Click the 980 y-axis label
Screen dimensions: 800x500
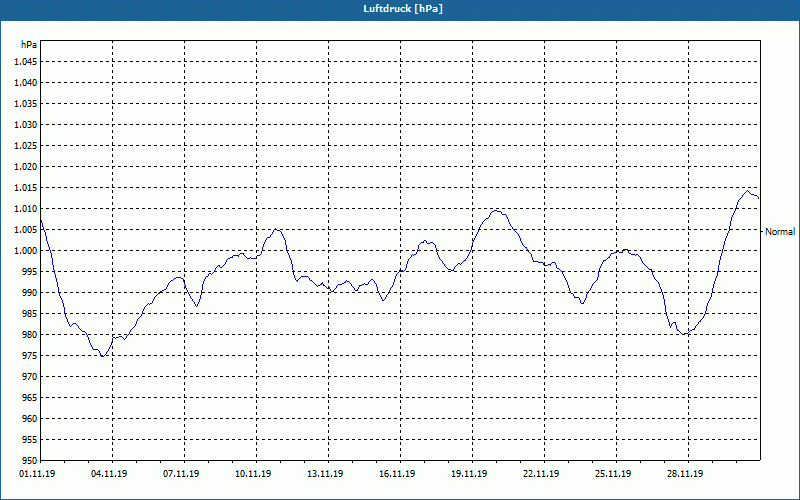31,335
